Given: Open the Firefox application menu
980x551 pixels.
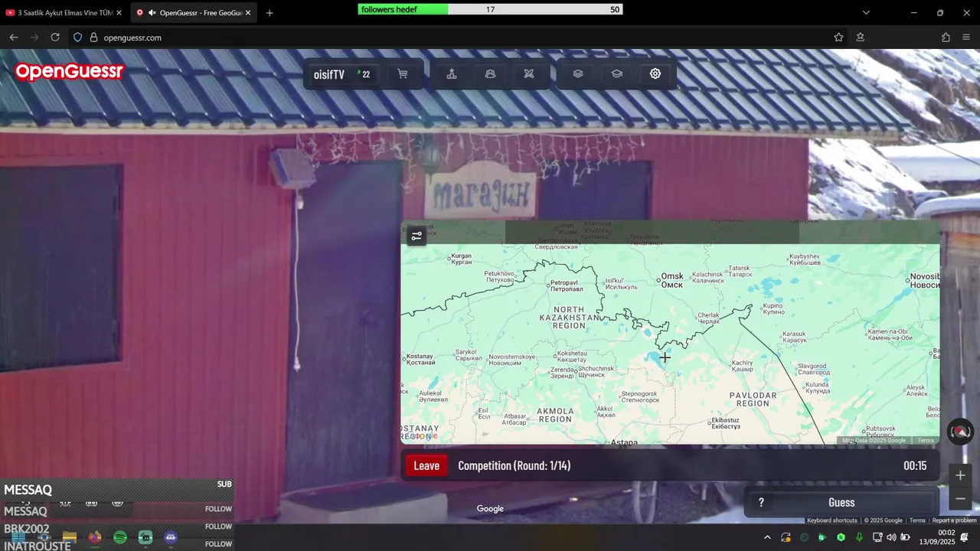Looking at the screenshot, I should [x=966, y=37].
